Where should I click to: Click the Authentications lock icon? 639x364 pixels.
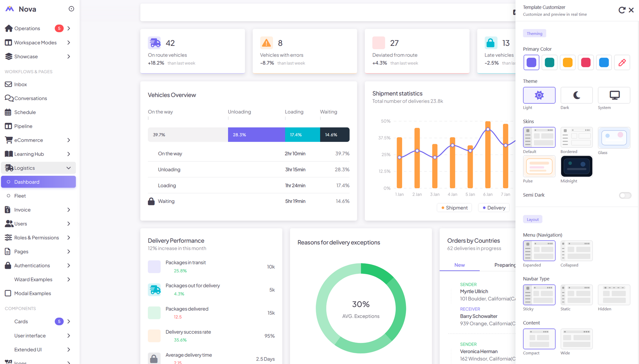[8, 266]
